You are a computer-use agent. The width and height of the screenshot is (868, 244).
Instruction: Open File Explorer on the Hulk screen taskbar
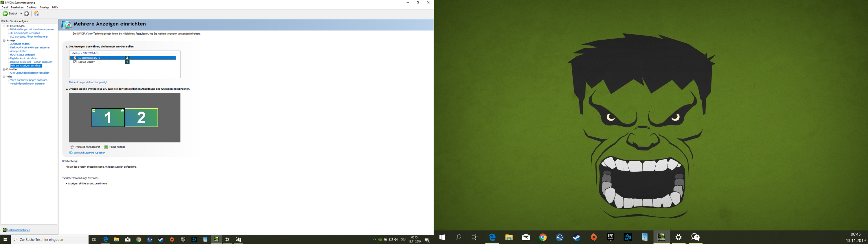[x=509, y=237]
